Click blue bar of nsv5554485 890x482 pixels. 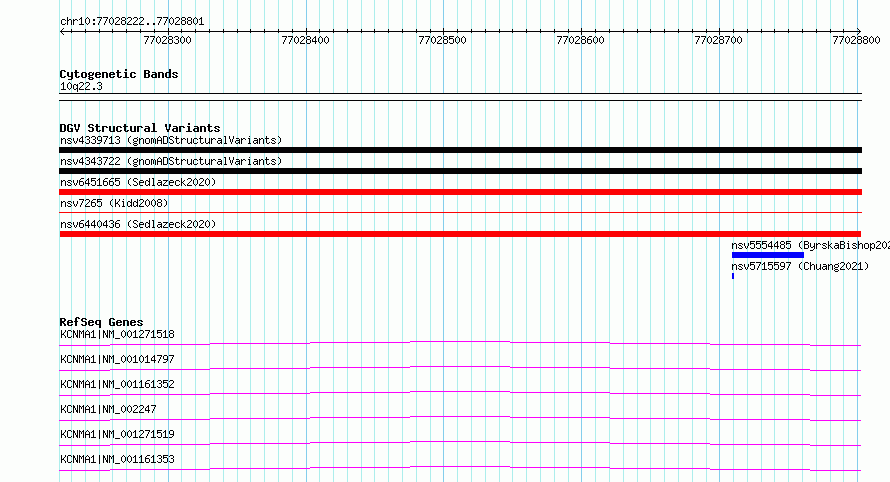767,255
